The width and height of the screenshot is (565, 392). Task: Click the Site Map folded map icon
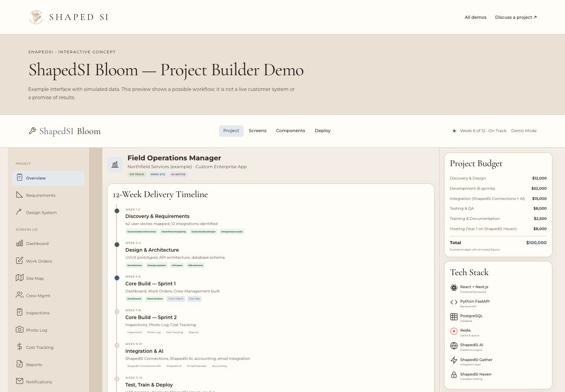click(20, 278)
